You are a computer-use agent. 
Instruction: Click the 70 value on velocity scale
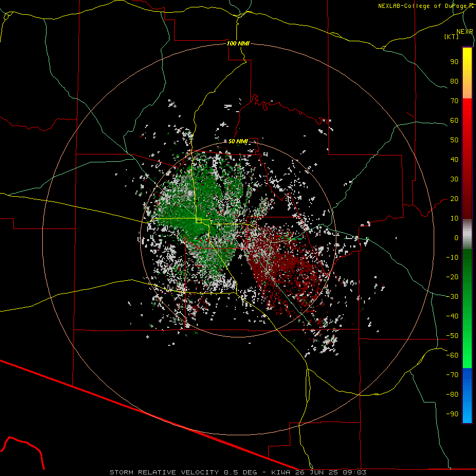point(454,101)
